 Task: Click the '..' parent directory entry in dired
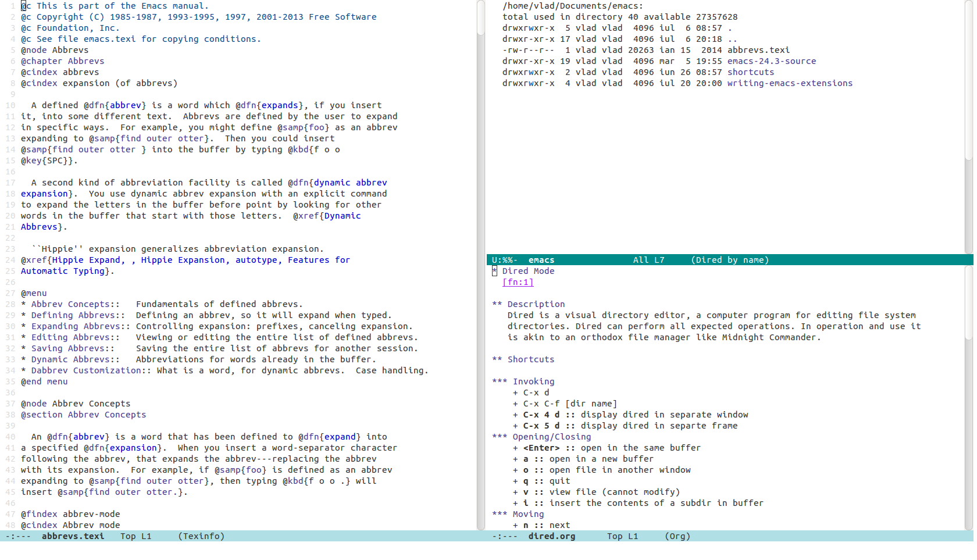[732, 39]
